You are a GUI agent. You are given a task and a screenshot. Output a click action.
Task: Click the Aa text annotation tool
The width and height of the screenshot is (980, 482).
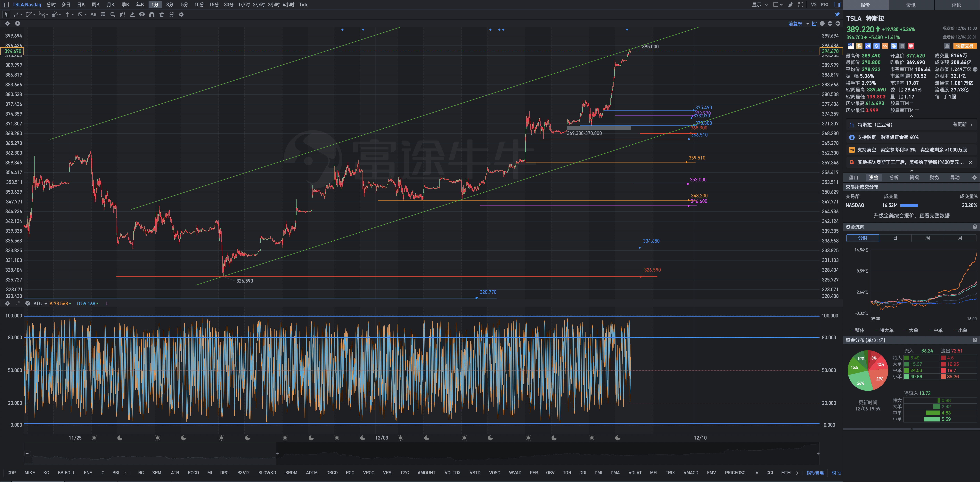(93, 14)
